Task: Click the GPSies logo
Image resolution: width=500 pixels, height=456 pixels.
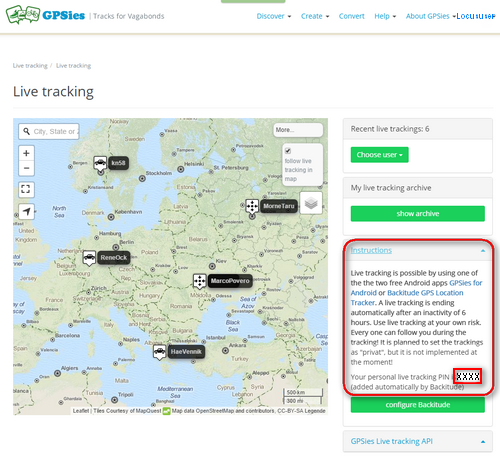Action: tap(45, 15)
